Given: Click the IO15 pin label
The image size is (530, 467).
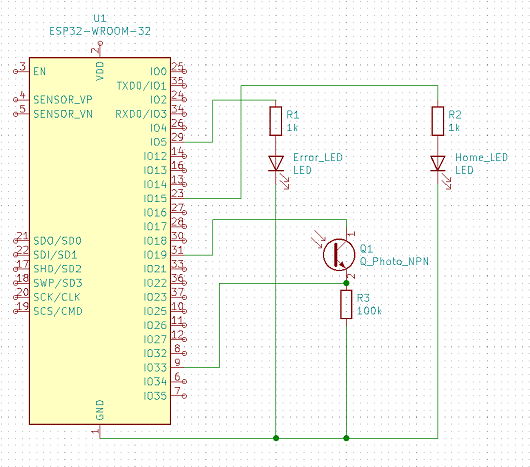Looking at the screenshot, I should [x=155, y=198].
